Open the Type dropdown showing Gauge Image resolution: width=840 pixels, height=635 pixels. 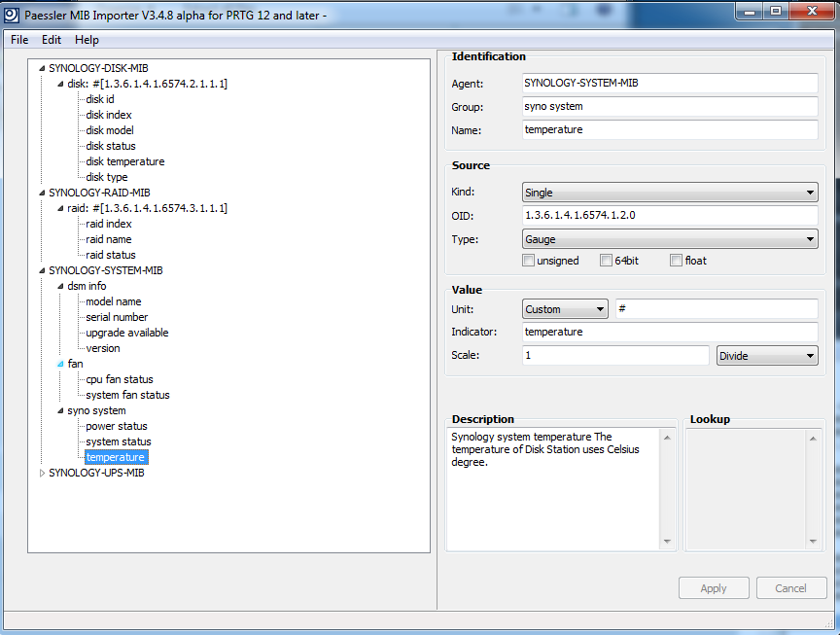pyautogui.click(x=670, y=239)
